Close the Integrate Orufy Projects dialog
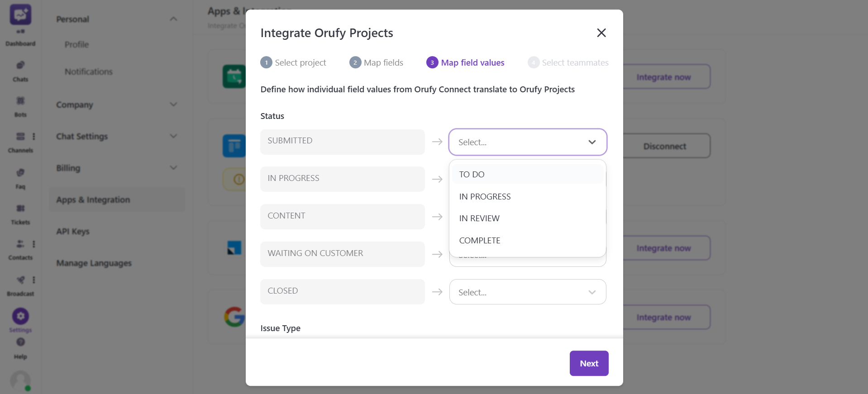The image size is (868, 394). coord(601,33)
